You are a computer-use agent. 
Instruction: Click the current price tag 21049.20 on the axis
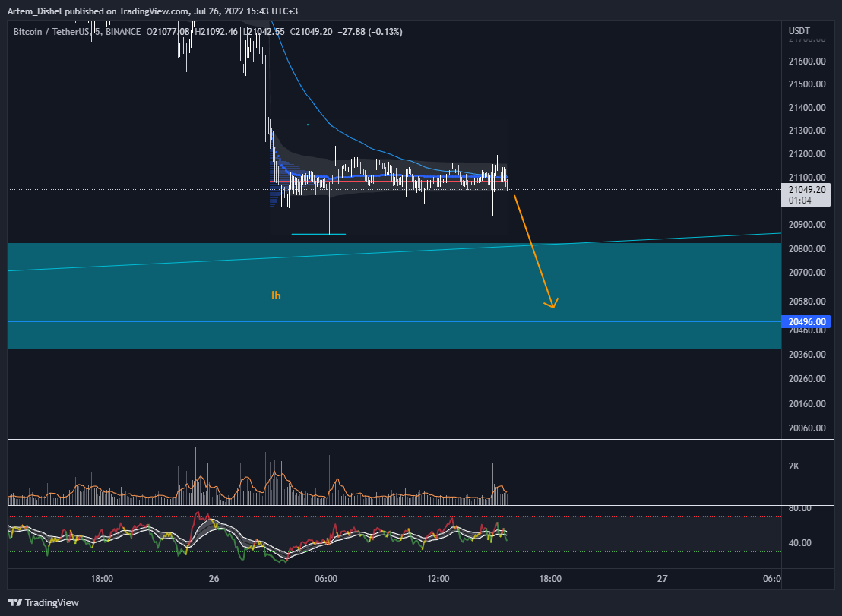tap(806, 189)
